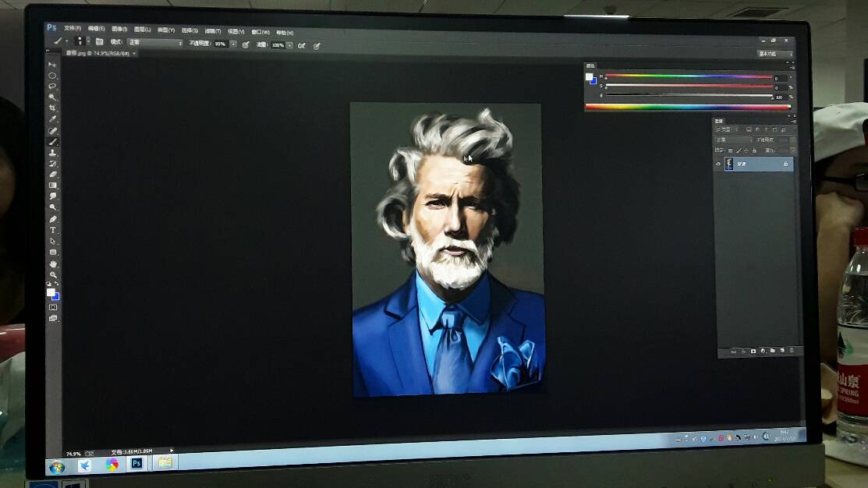This screenshot has height=488, width=868.
Task: Select the Zoom tool
Action: pos(52,275)
